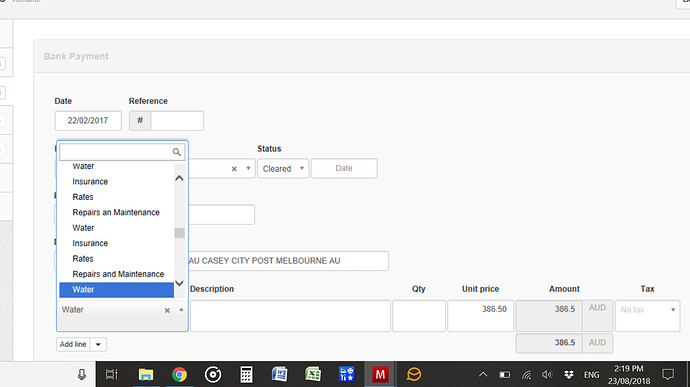The height and width of the screenshot is (387, 690).
Task: Open the Add line dropdown arrow
Action: point(98,344)
